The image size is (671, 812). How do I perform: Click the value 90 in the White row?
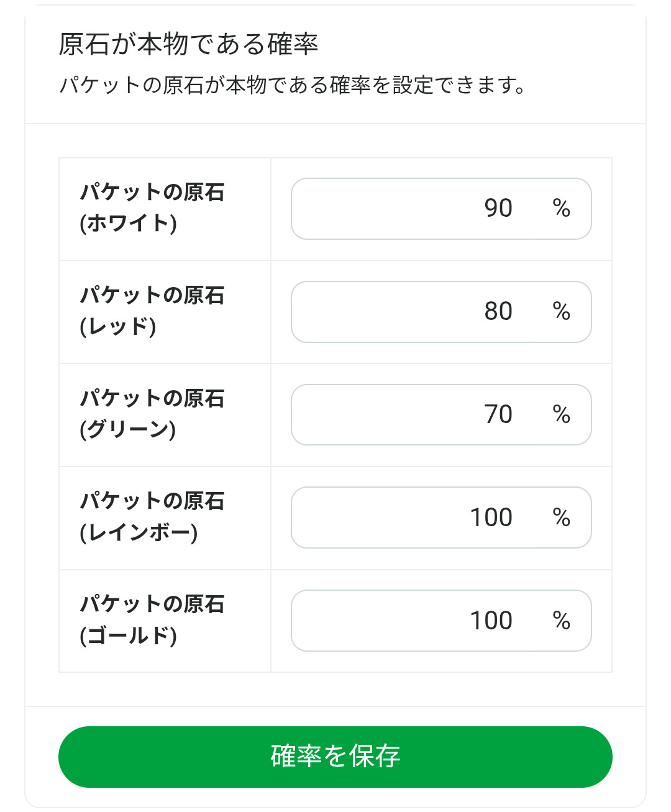498,209
